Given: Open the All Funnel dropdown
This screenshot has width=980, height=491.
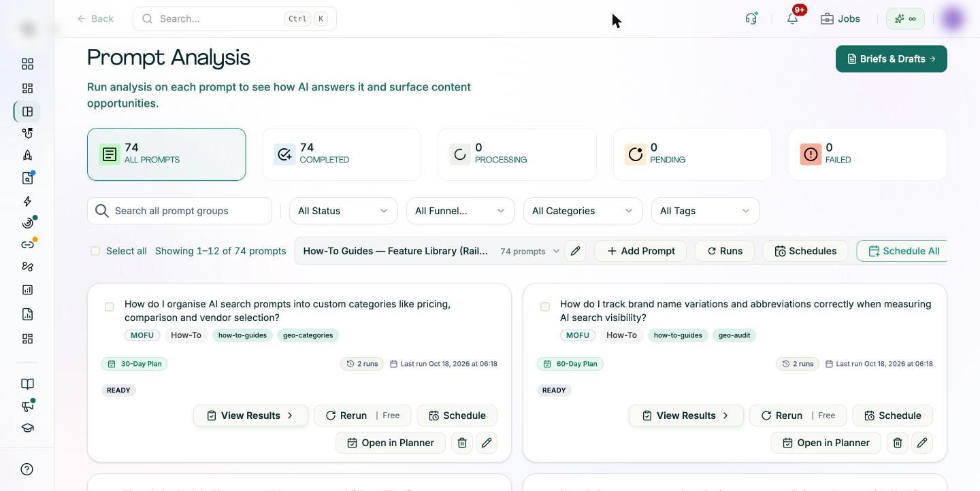Looking at the screenshot, I should (460, 211).
